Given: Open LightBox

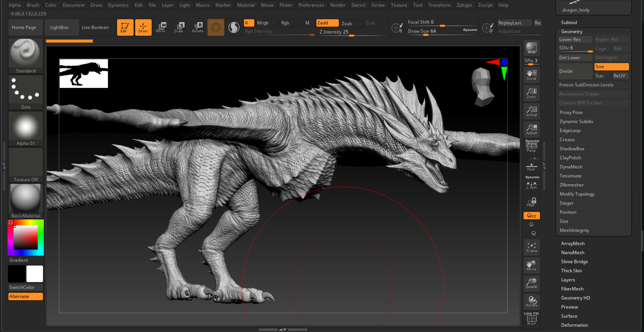Looking at the screenshot, I should [62, 27].
